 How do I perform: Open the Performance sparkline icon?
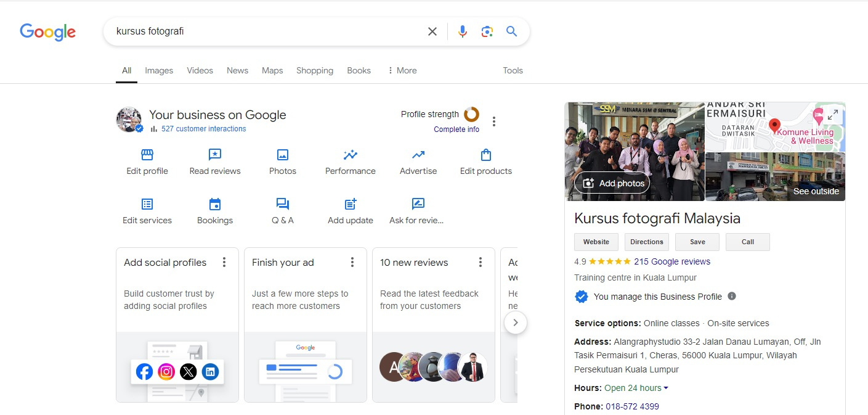[351, 155]
